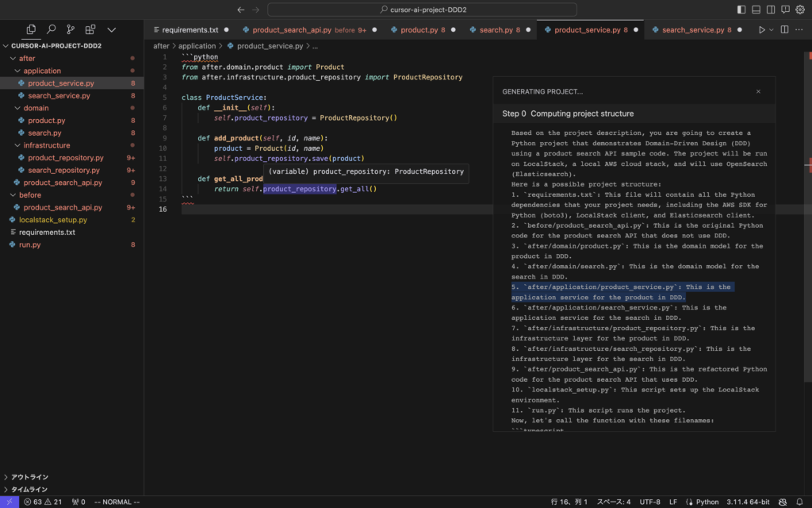
Task: Click ports indicator showing 0
Action: tap(79, 502)
